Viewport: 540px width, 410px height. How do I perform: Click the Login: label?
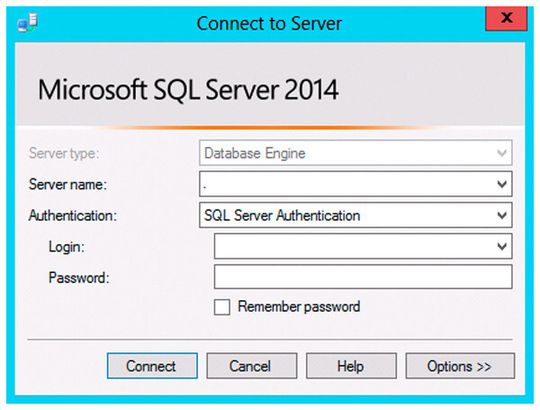coord(66,247)
